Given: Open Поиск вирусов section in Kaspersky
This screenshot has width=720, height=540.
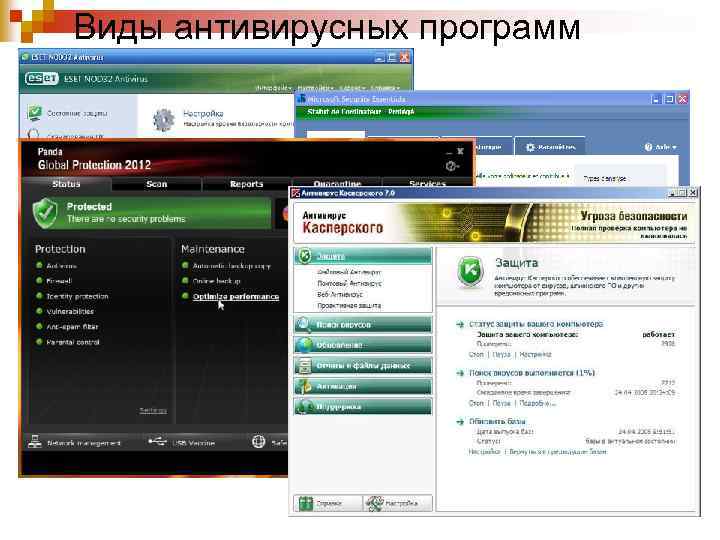Looking at the screenshot, I should pos(363,325).
